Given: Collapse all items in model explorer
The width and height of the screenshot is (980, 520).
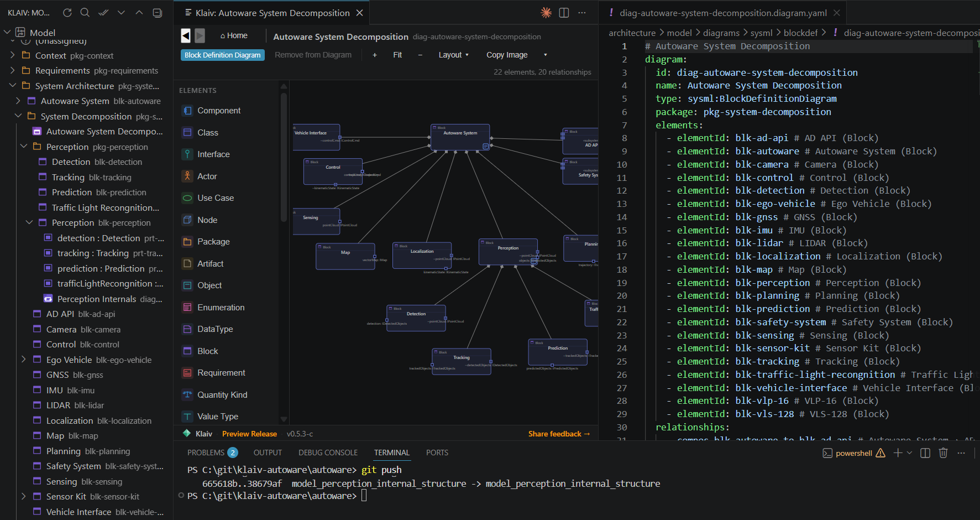Looking at the screenshot, I should tap(157, 12).
